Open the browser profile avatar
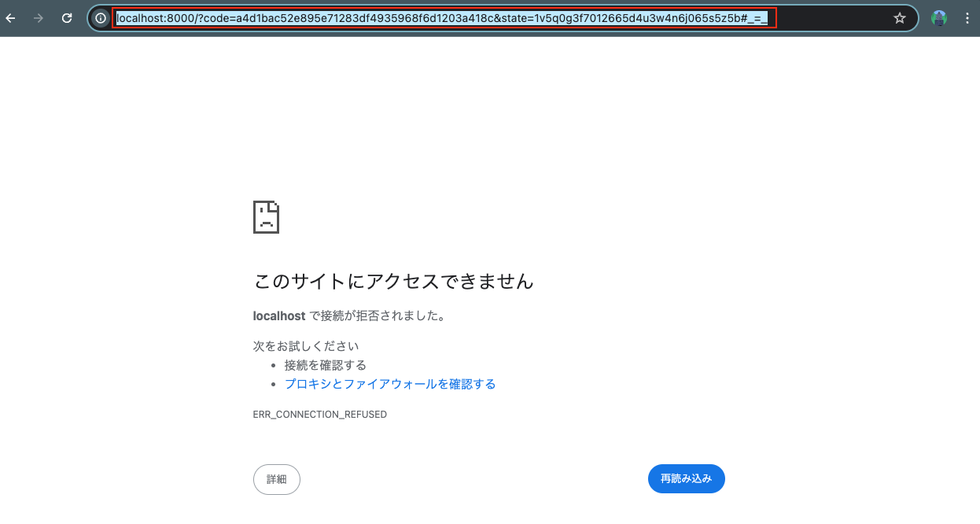Viewport: 980px width, 524px height. pos(938,17)
